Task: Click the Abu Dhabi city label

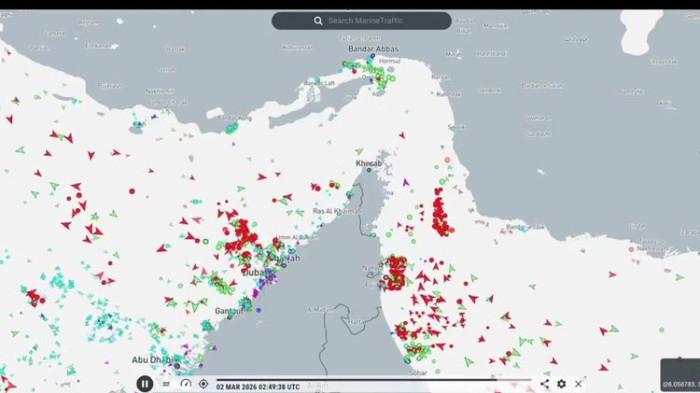Action: pos(153,360)
